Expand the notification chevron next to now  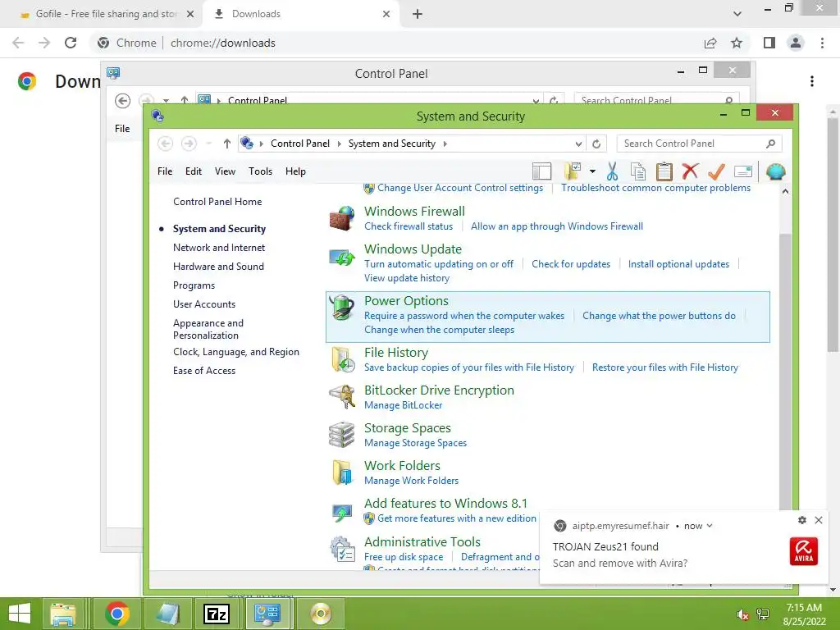[710, 526]
